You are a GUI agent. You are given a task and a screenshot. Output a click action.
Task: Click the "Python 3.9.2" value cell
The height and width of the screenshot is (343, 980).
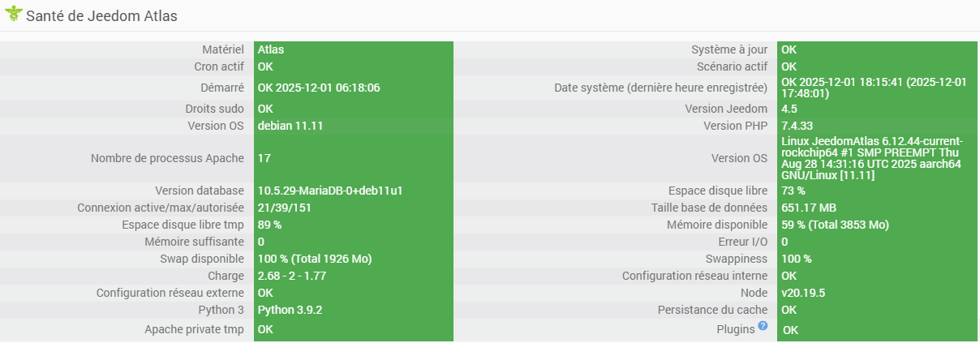click(x=291, y=310)
